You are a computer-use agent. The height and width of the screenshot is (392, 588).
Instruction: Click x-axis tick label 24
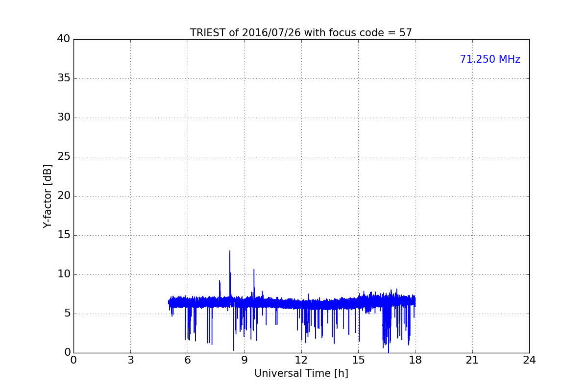(529, 360)
